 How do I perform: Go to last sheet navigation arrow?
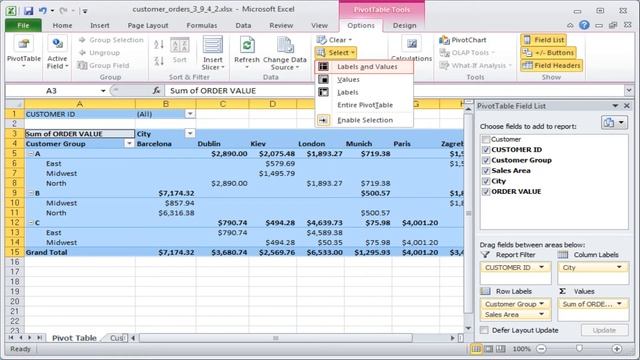coord(39,338)
